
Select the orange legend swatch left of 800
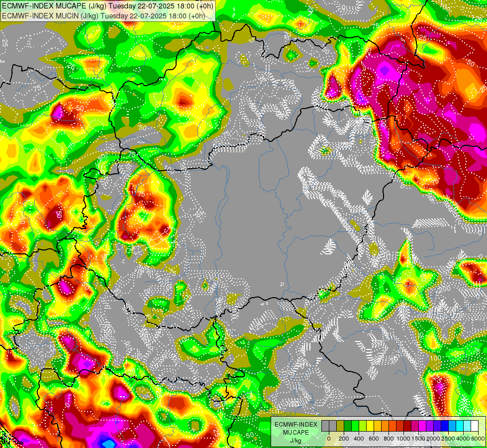click(385, 426)
